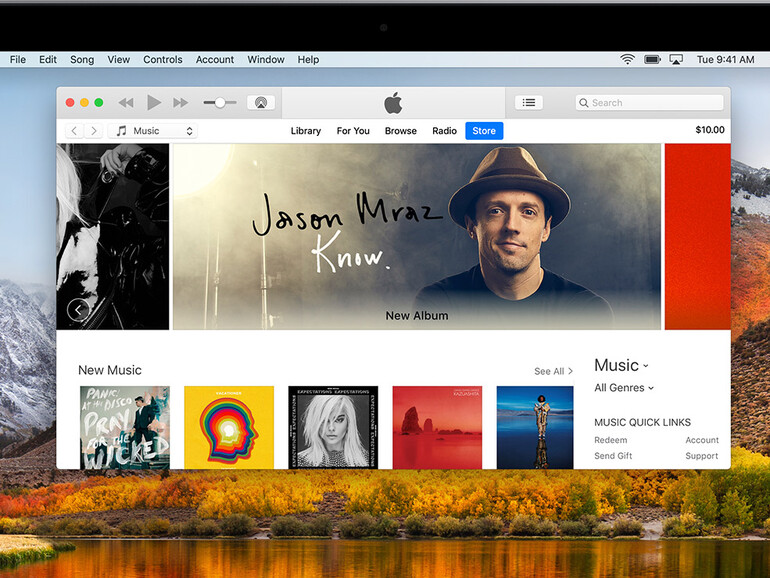Switch to the Browse tab
The height and width of the screenshot is (578, 770).
tap(401, 131)
